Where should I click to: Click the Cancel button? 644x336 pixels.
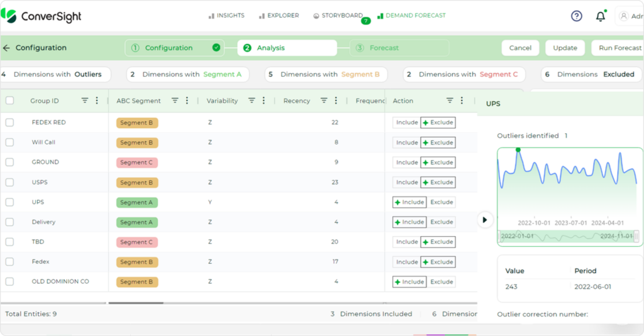(x=520, y=48)
